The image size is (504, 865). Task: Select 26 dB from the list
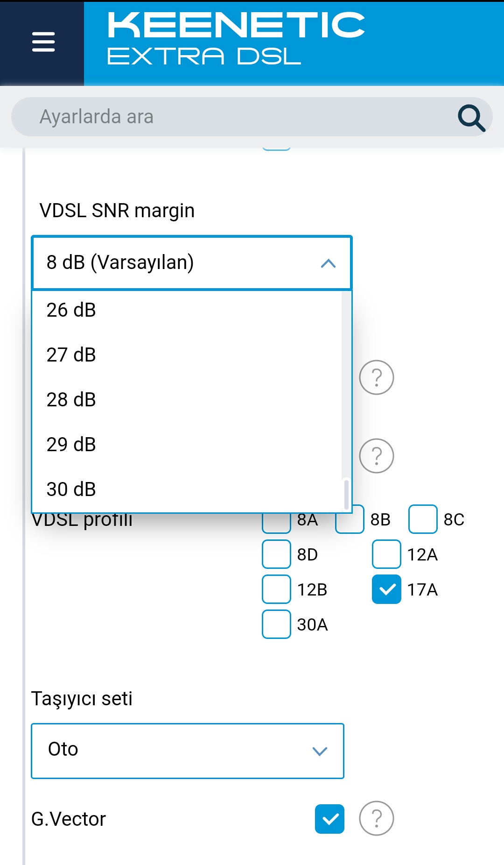point(187,310)
